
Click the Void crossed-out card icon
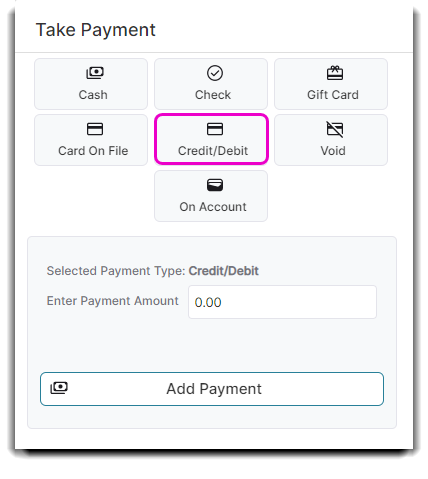[x=335, y=129]
